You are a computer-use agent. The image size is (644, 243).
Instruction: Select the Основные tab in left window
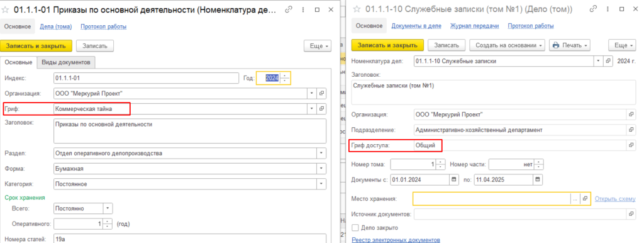point(18,62)
